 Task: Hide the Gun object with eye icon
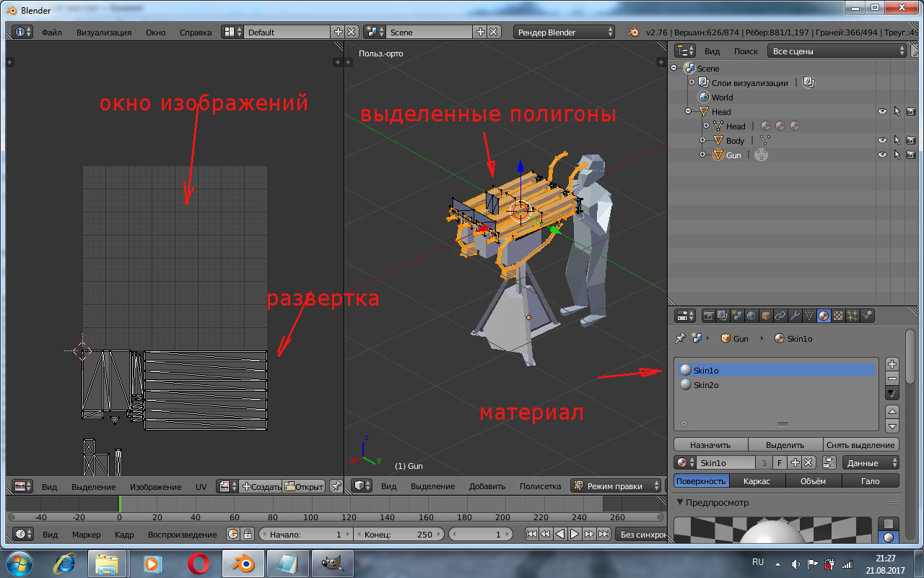click(882, 155)
